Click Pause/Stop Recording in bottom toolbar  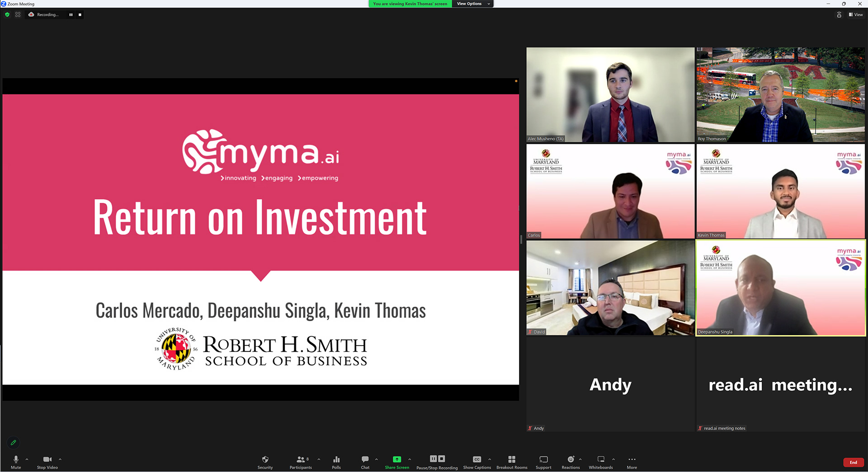[437, 463]
